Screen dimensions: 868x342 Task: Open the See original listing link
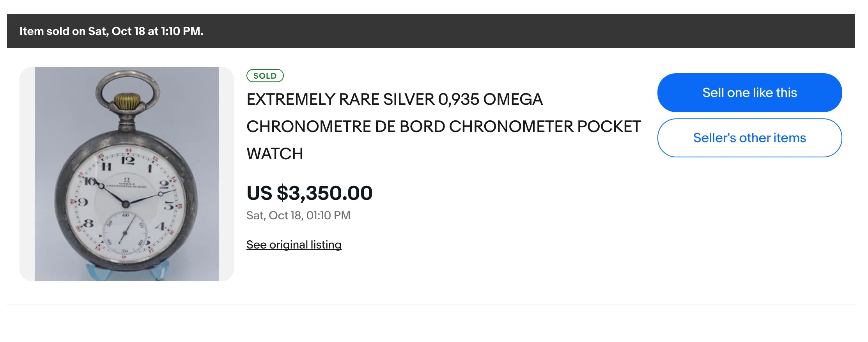[x=294, y=245]
